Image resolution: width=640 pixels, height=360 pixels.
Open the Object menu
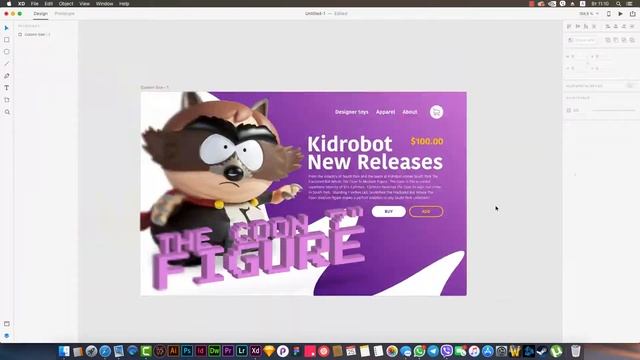[66, 4]
